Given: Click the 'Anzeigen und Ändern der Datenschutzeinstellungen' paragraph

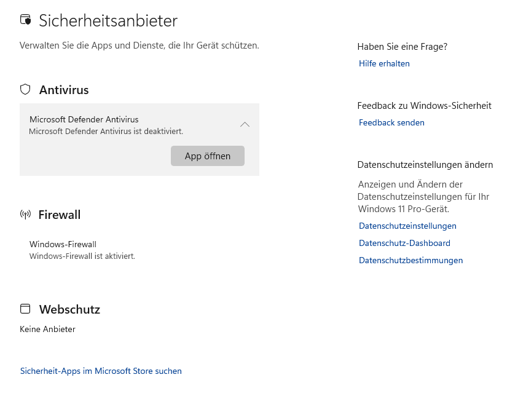Looking at the screenshot, I should (423, 196).
